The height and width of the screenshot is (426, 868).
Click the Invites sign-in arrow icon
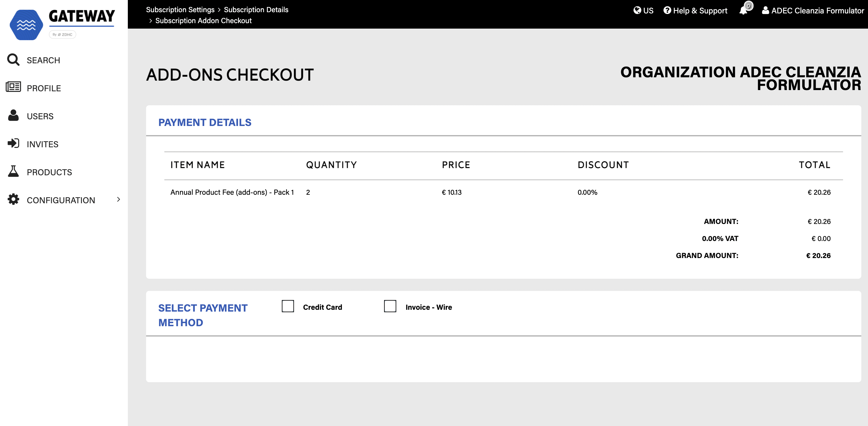(x=13, y=143)
